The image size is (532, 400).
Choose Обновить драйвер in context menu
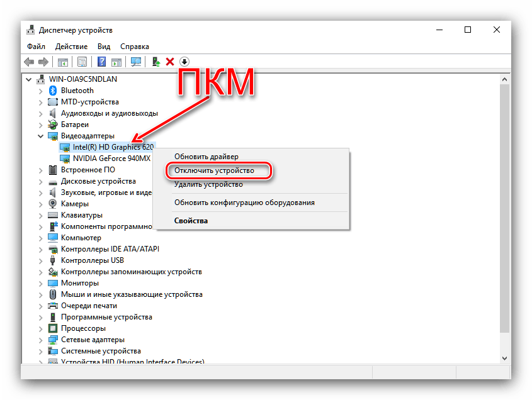tap(207, 157)
